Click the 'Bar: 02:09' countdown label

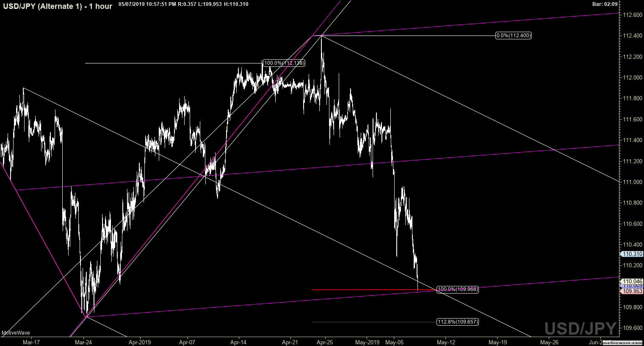pos(605,4)
